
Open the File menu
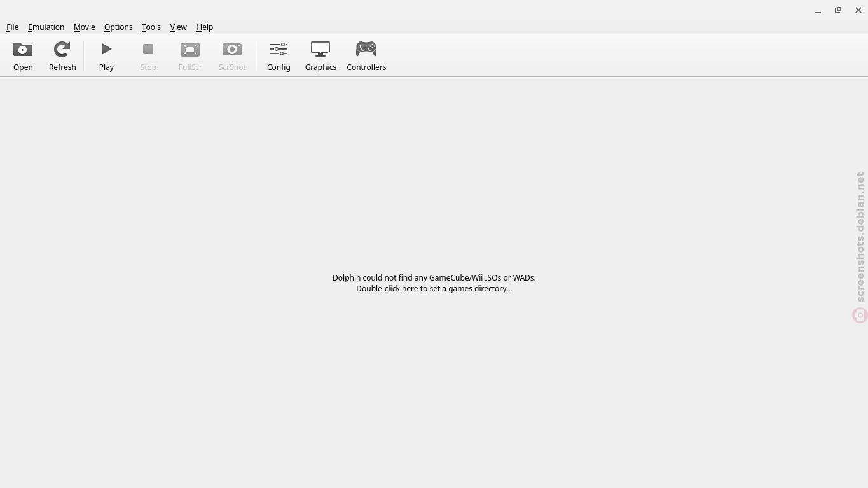(12, 27)
